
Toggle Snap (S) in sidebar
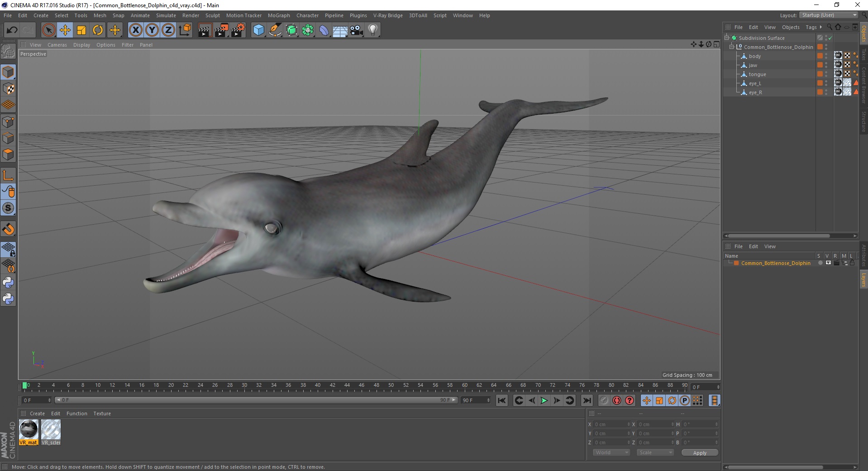pos(8,208)
